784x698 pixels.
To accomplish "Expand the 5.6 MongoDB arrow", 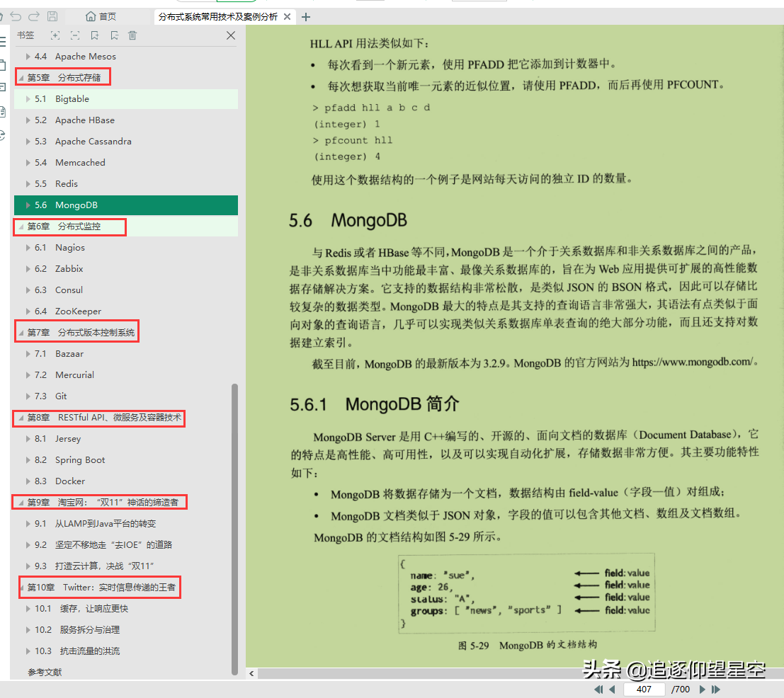I will click(28, 205).
